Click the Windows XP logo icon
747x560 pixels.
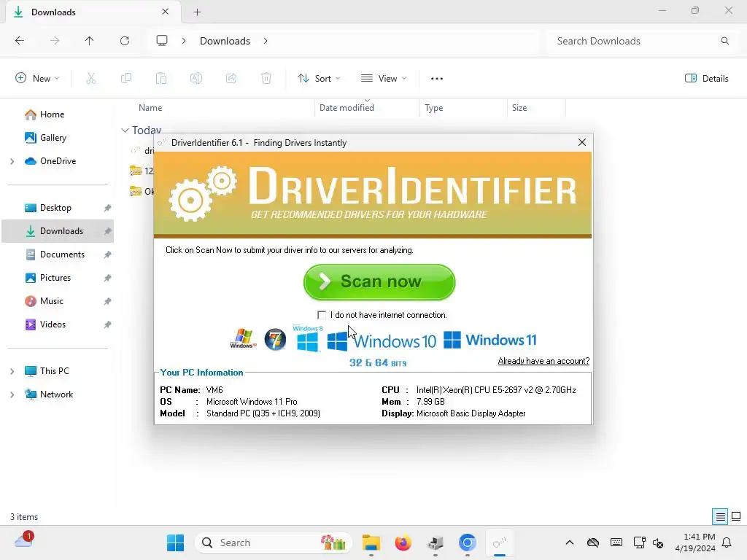click(244, 339)
